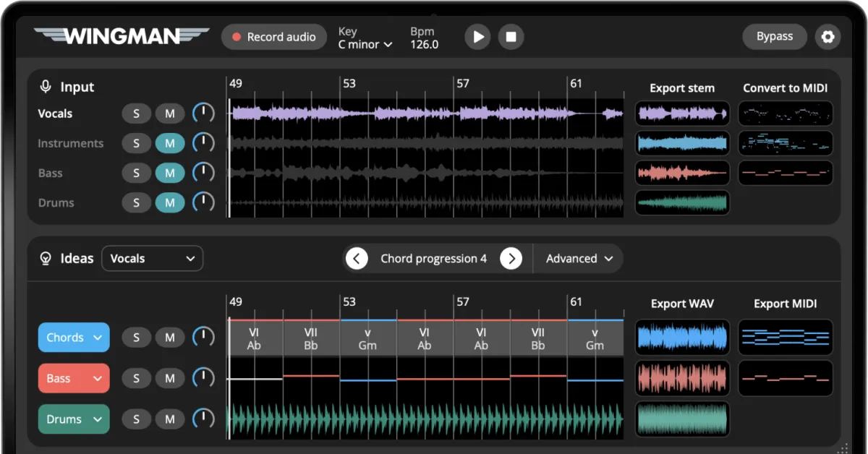Go to next chord progression arrow
The height and width of the screenshot is (454, 868).
tap(511, 258)
